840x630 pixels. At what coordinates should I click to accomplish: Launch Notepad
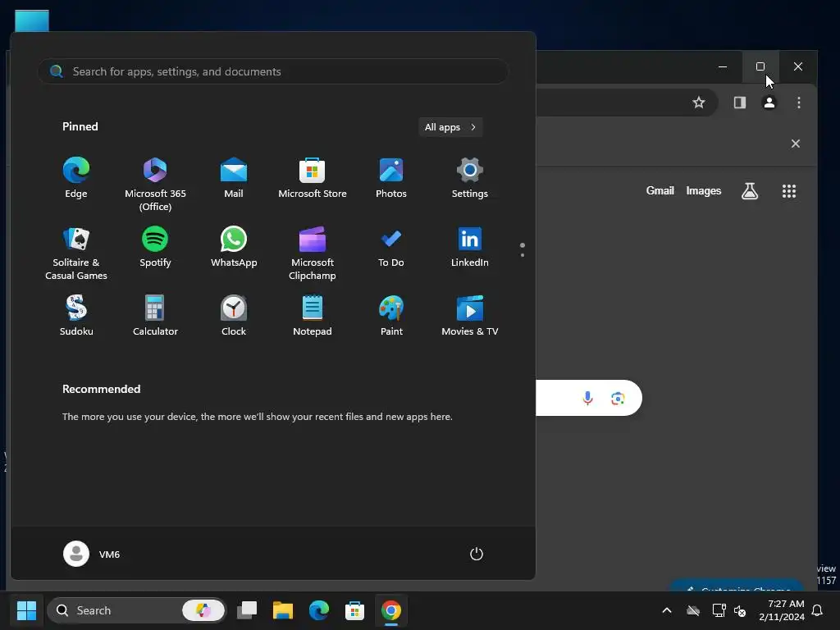point(313,316)
